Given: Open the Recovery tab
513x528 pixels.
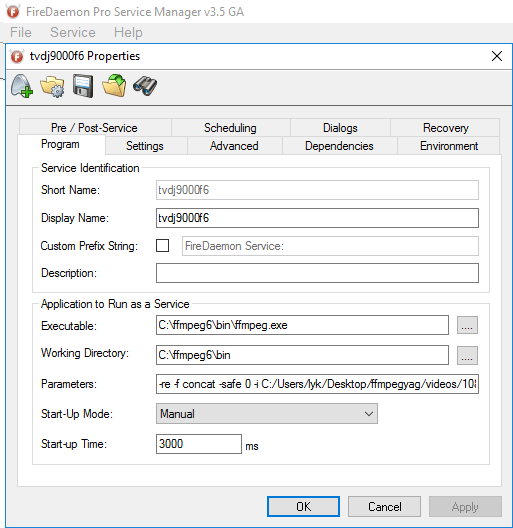Looking at the screenshot, I should [x=446, y=128].
